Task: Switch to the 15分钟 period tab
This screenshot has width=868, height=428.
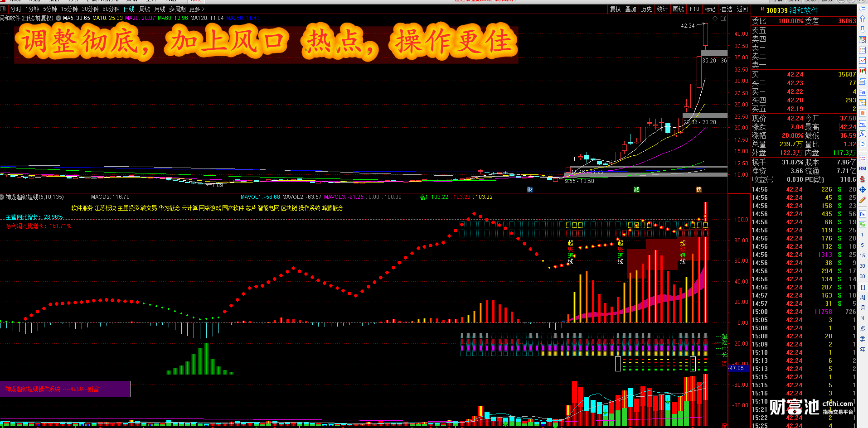Action: (69, 9)
